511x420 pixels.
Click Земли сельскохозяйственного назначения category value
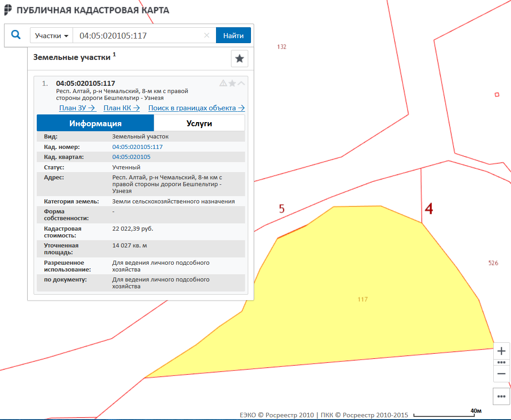(173, 202)
